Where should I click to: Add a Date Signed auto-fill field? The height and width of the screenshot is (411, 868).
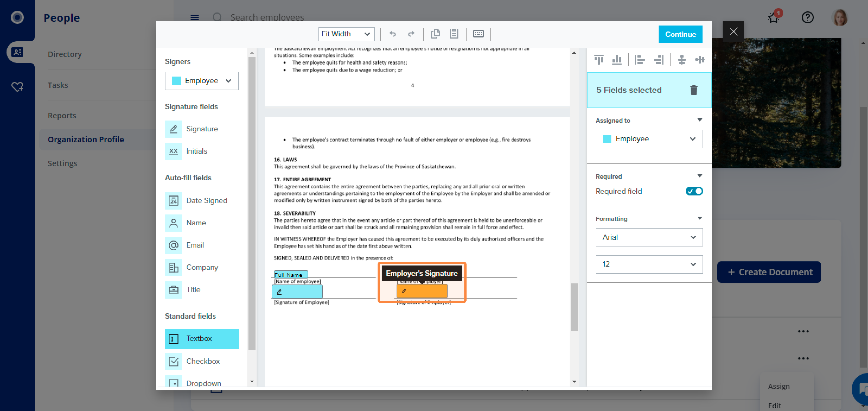(x=202, y=201)
